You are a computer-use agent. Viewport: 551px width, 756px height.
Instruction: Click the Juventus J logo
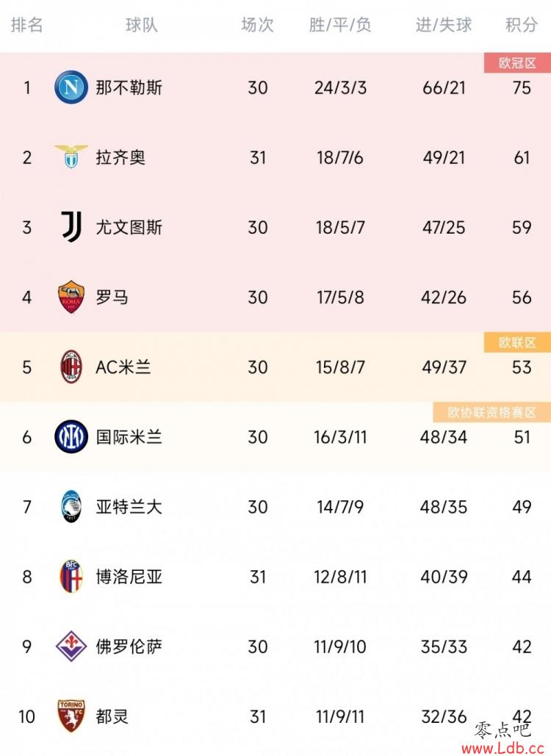coord(71,226)
